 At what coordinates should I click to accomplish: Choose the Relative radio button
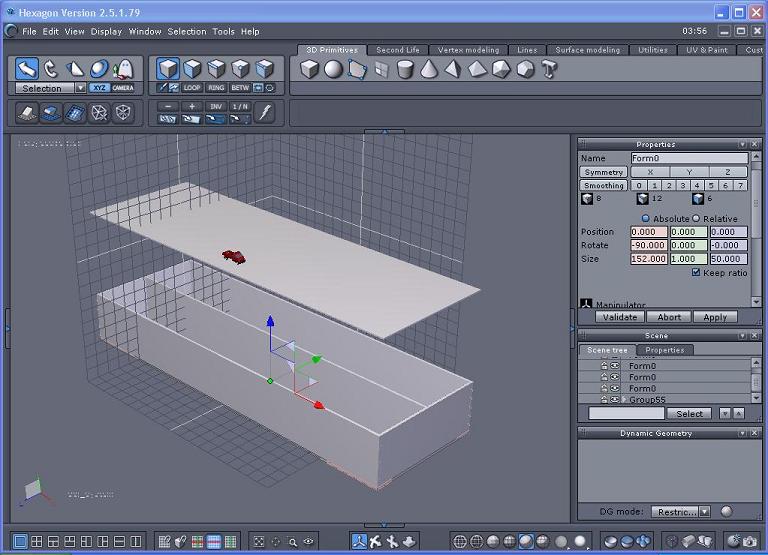tap(697, 218)
